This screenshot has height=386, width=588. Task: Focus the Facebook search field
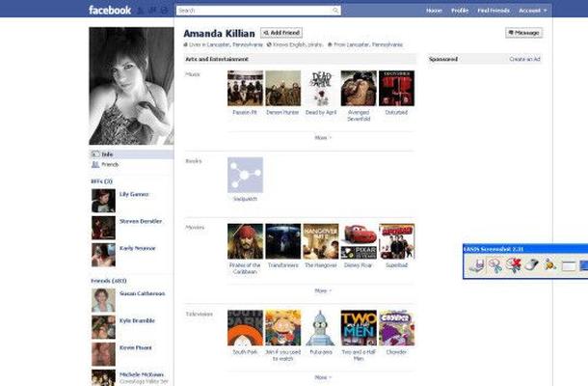(x=258, y=11)
